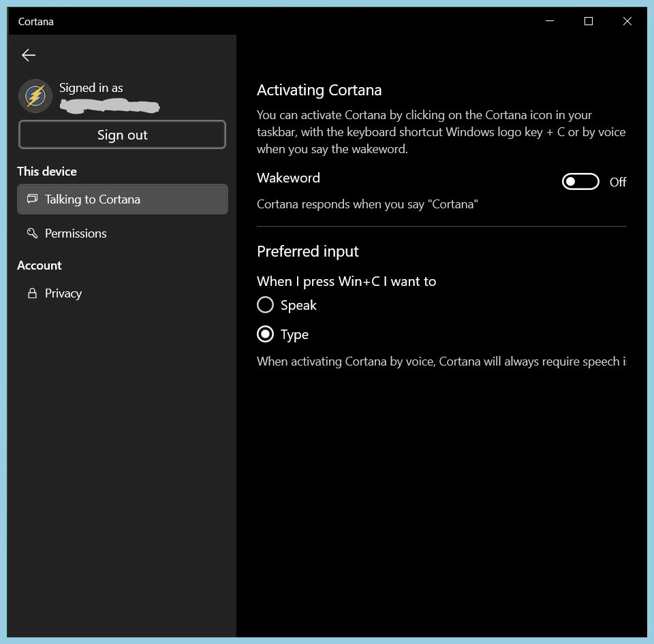Open the Privacy settings page
The image size is (654, 644).
point(123,293)
